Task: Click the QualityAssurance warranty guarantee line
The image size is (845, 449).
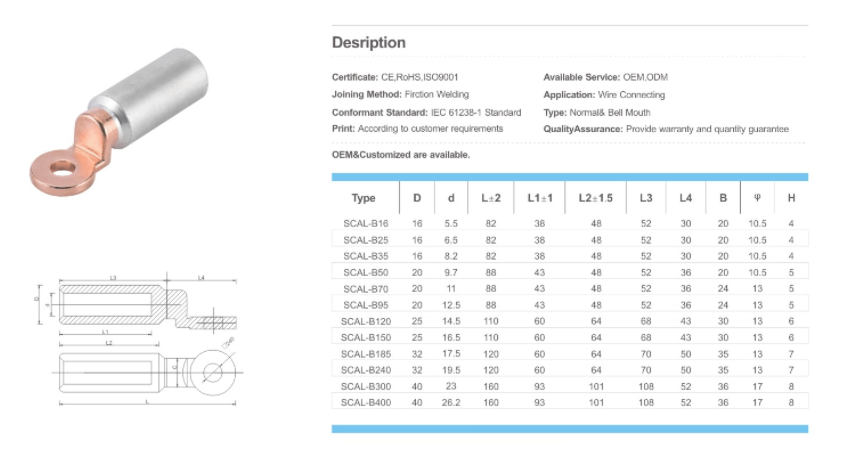Action: [665, 129]
